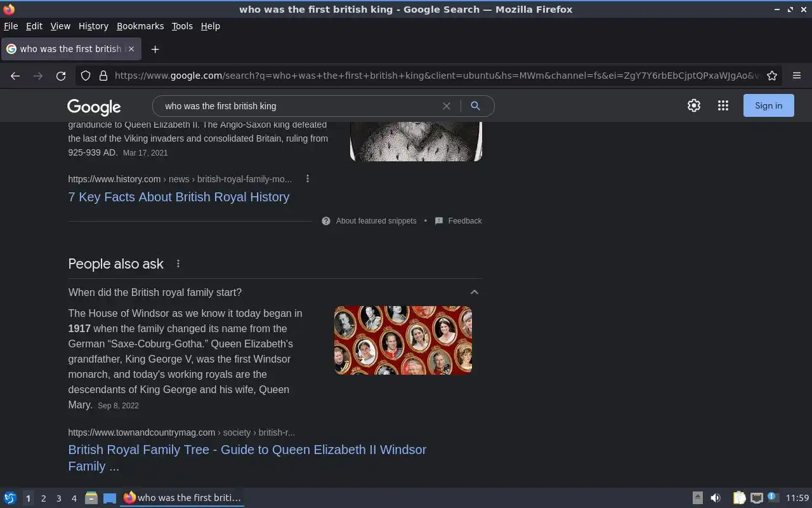The height and width of the screenshot is (508, 812).
Task: Click the Feedback link
Action: pos(465,221)
